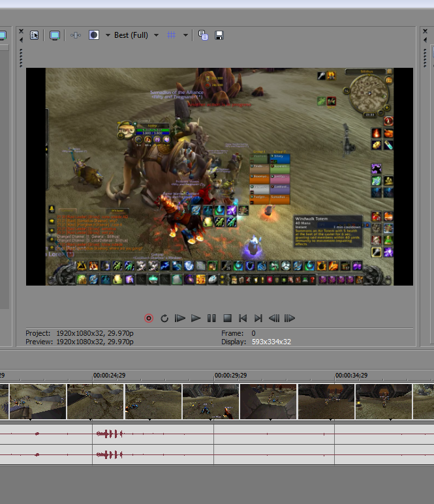This screenshot has width=434, height=504.
Task: Copy snapshot to clipboard
Action: 203,35
